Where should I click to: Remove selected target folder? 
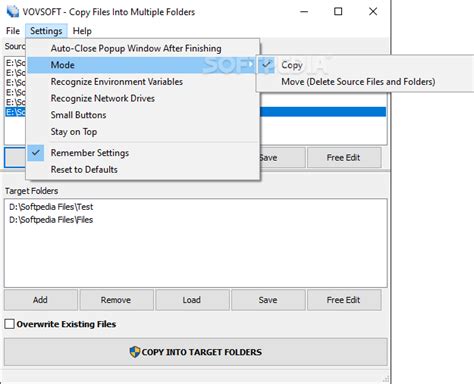(x=116, y=300)
